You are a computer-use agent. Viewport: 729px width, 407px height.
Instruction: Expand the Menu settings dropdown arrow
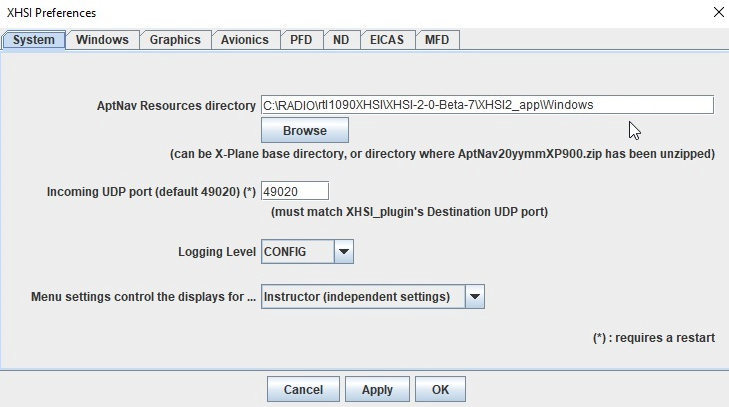point(475,297)
